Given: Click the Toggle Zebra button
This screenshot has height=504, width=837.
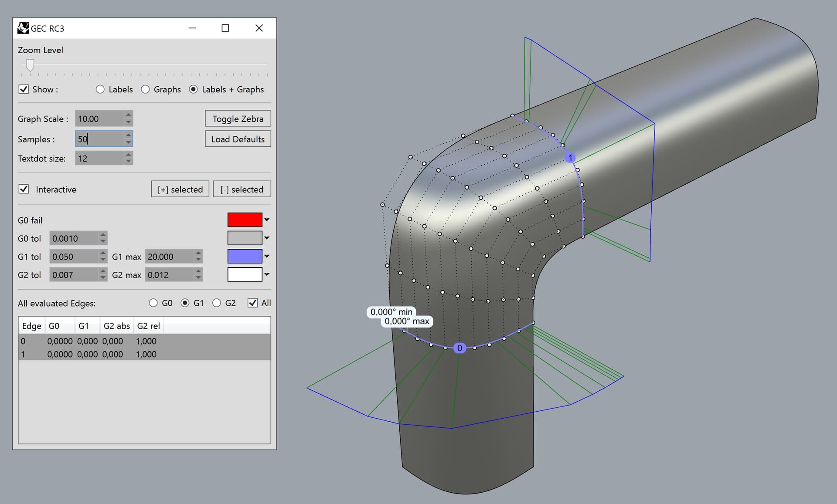Looking at the screenshot, I should 238,118.
